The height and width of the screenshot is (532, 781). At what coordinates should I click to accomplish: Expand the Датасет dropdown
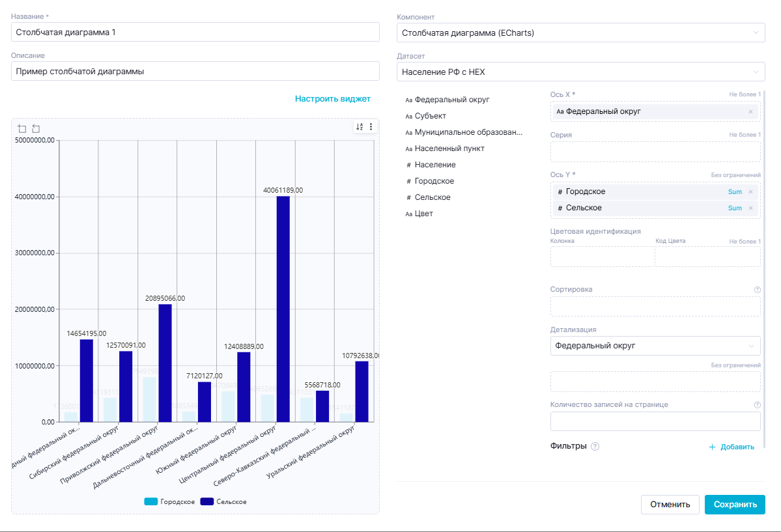[580, 72]
